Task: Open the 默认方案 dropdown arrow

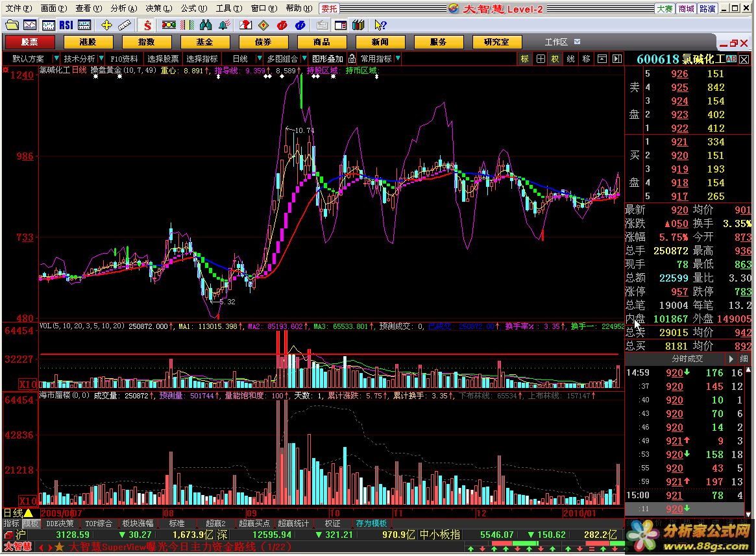Action: 56,58
